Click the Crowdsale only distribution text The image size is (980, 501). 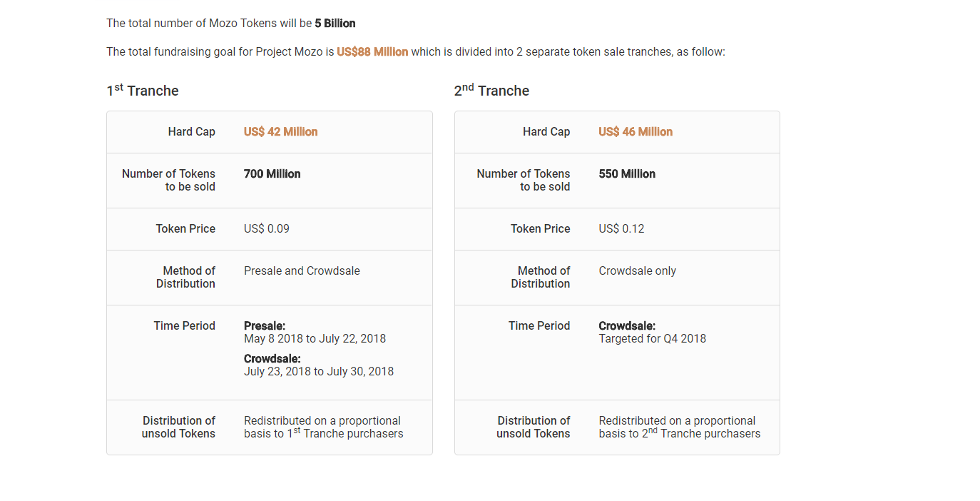pyautogui.click(x=637, y=270)
